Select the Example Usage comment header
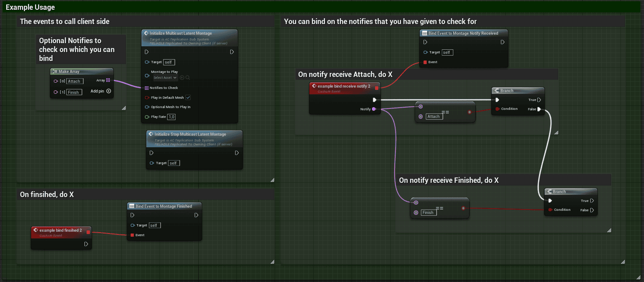 322,8
